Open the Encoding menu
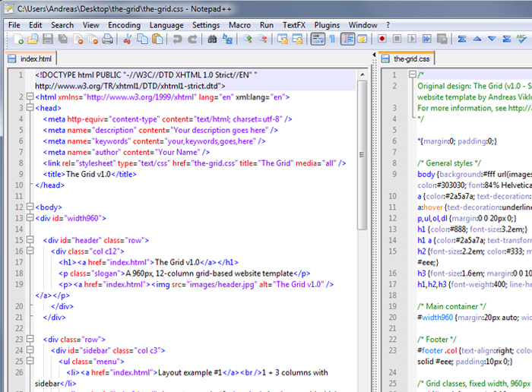The height and width of the screenshot is (392, 532). pos(124,24)
